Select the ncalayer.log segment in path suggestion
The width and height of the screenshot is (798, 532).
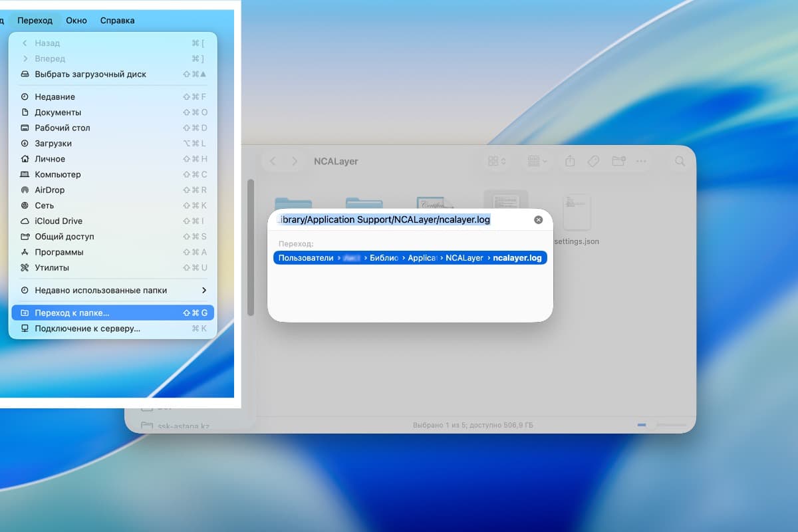[x=517, y=258]
